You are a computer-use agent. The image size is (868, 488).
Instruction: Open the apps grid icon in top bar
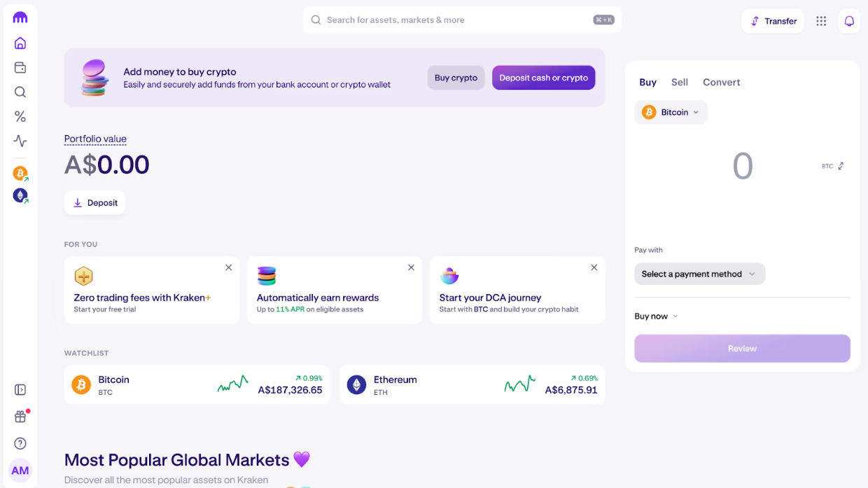pyautogui.click(x=820, y=21)
